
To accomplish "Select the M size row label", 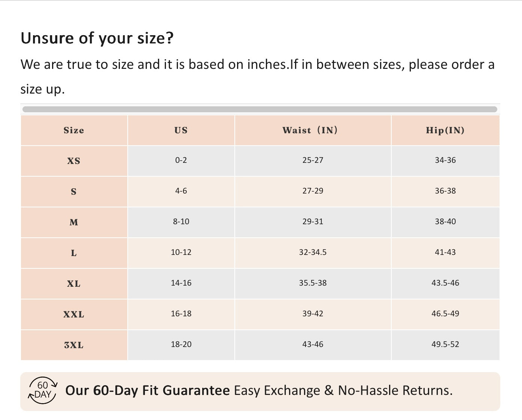I will [x=74, y=222].
